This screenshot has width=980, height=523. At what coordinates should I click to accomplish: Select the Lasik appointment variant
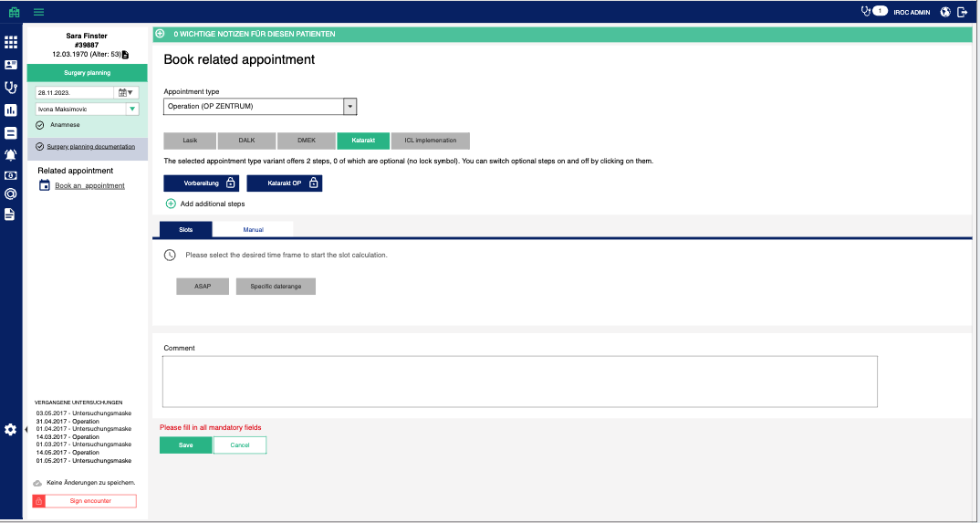pyautogui.click(x=190, y=141)
